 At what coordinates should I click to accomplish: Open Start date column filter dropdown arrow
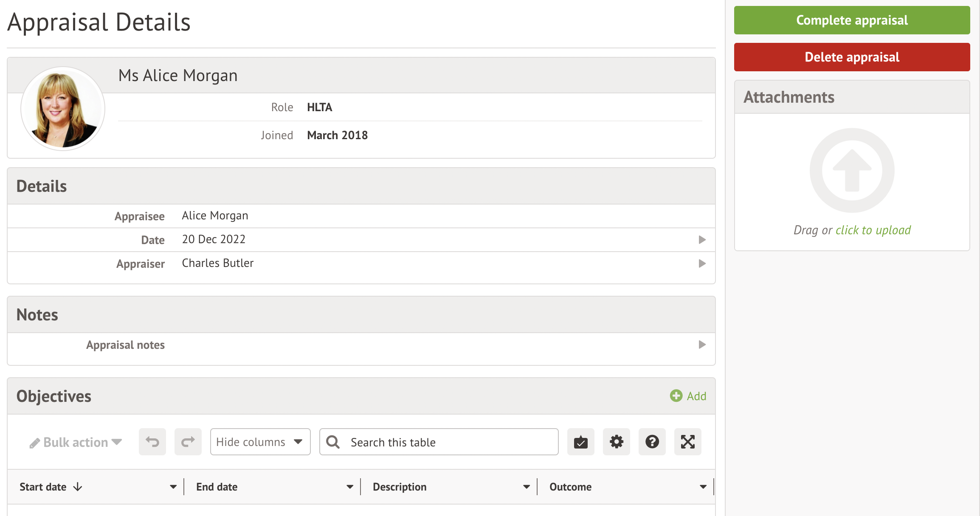coord(173,487)
